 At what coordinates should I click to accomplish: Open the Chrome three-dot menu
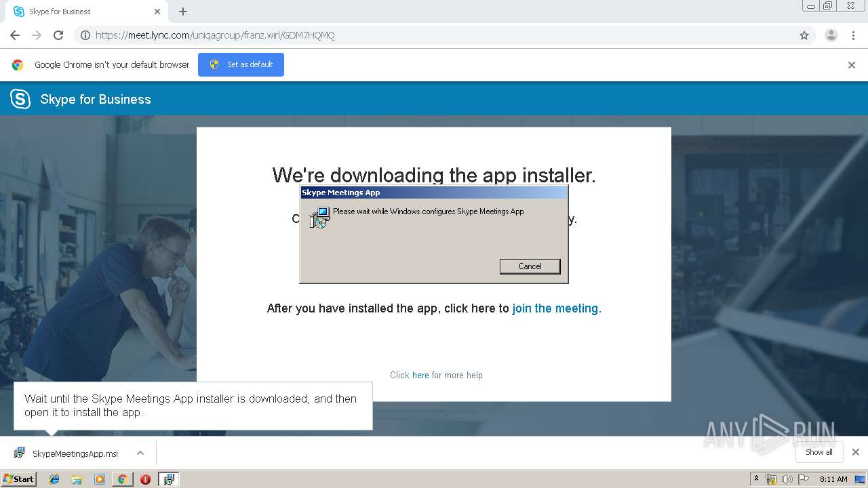[853, 35]
